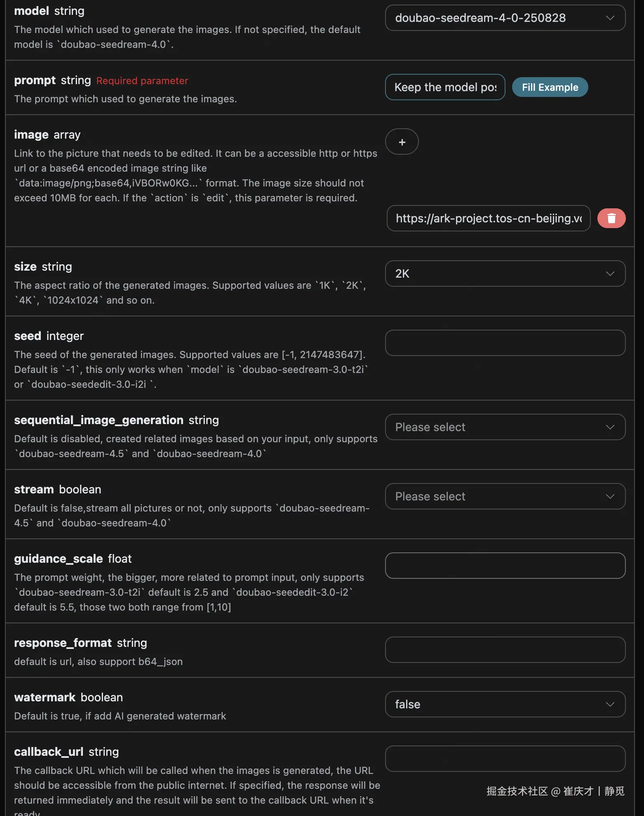Open the watermark dropdown showing false
The width and height of the screenshot is (644, 816).
[x=505, y=704]
